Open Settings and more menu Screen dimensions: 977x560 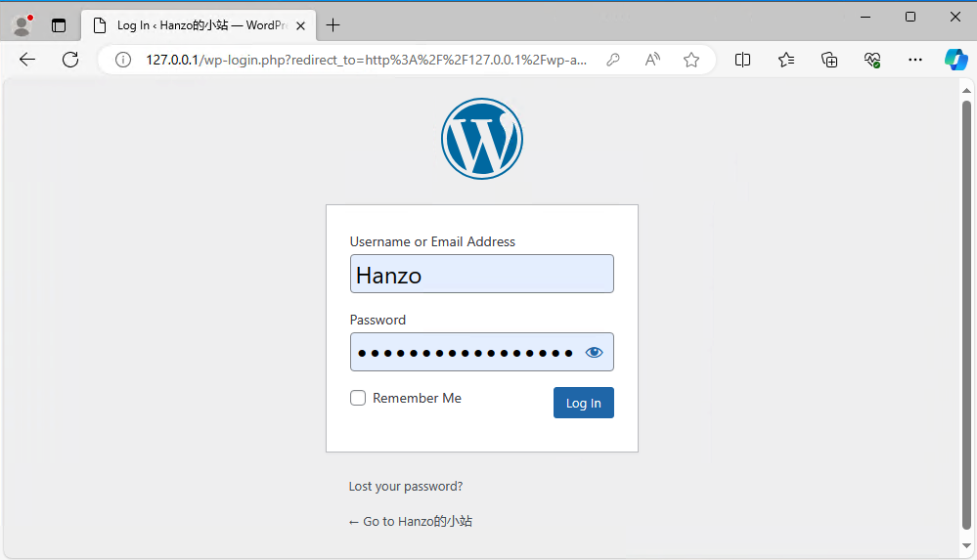point(915,60)
